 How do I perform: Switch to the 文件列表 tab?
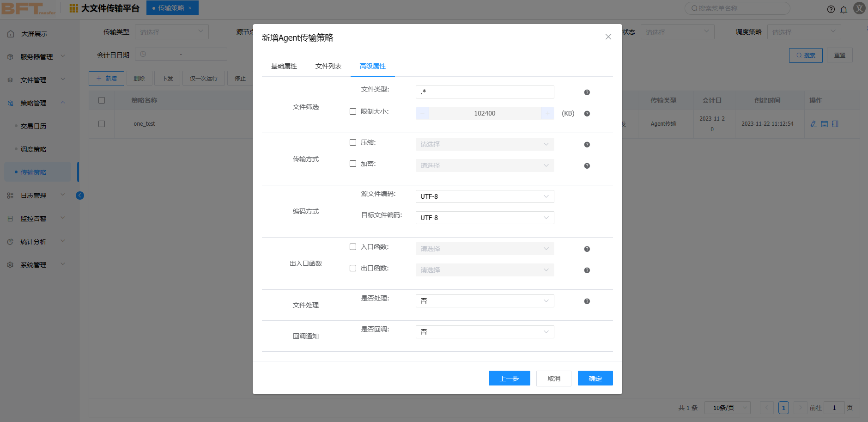[328, 66]
